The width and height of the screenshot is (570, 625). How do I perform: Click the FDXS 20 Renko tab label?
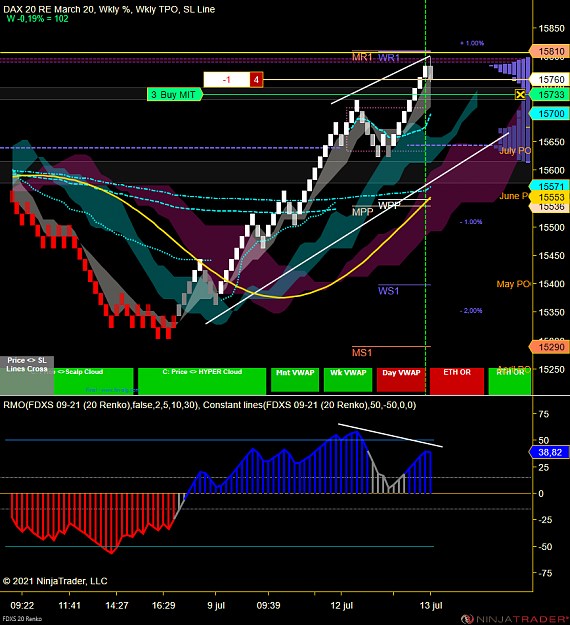22,619
